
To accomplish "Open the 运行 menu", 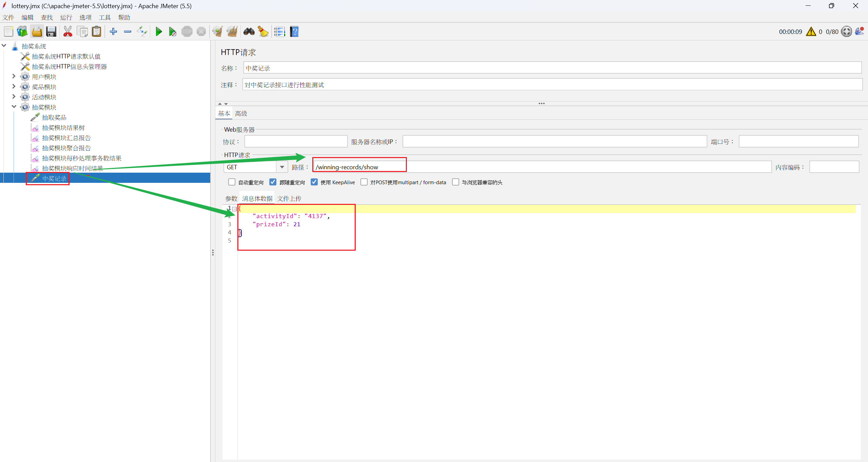I will (66, 17).
